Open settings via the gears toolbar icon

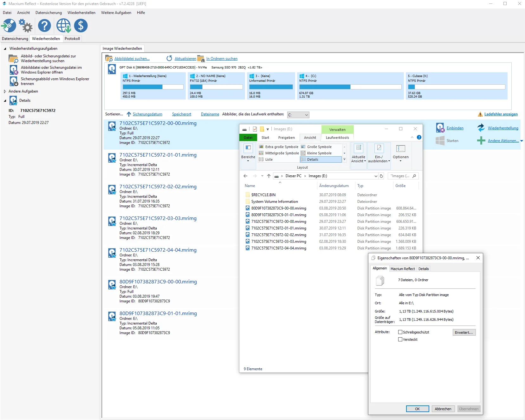[x=26, y=26]
